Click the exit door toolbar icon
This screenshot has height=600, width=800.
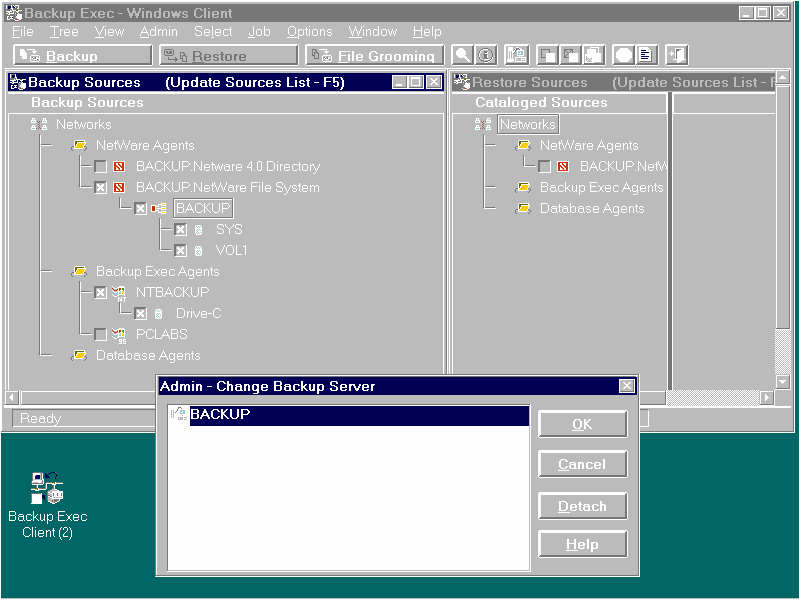[677, 55]
